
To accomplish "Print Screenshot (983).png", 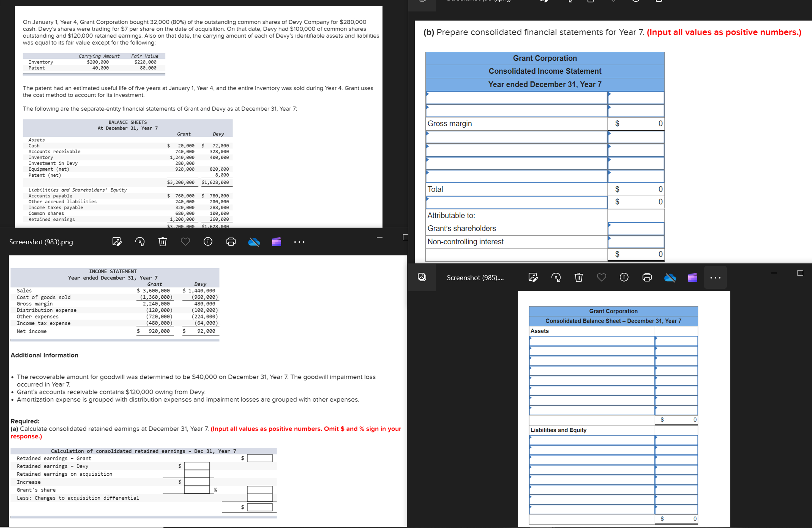I will [231, 242].
